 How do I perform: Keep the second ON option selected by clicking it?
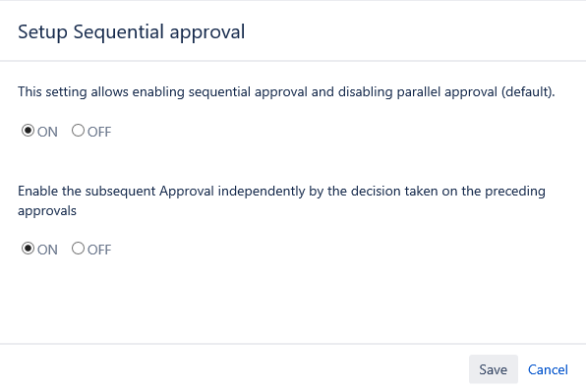tap(29, 249)
